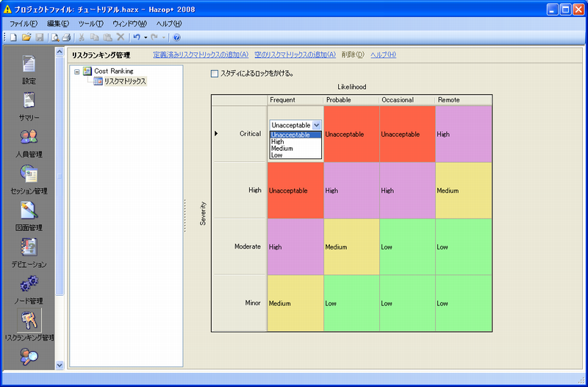Click the Undo arrow icon
Viewport: 588px width, 387px height.
point(137,38)
